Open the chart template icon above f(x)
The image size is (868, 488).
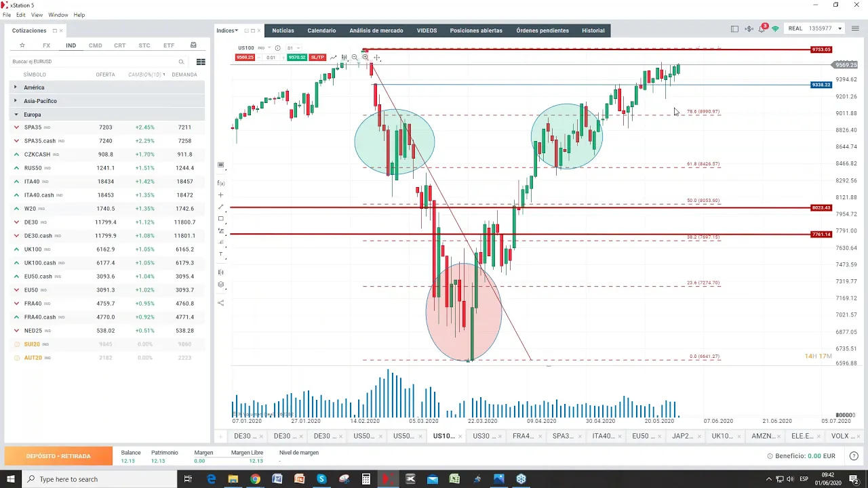[220, 165]
